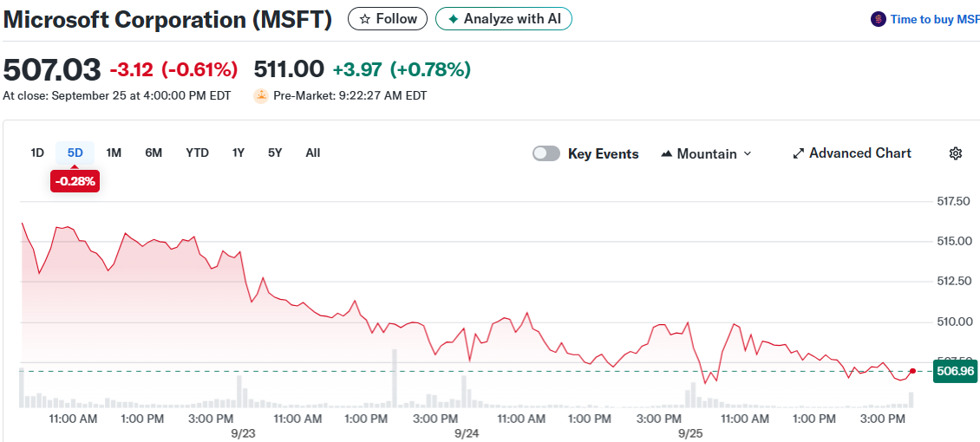The width and height of the screenshot is (980, 442).
Task: Select the 1D range tab
Action: click(37, 153)
